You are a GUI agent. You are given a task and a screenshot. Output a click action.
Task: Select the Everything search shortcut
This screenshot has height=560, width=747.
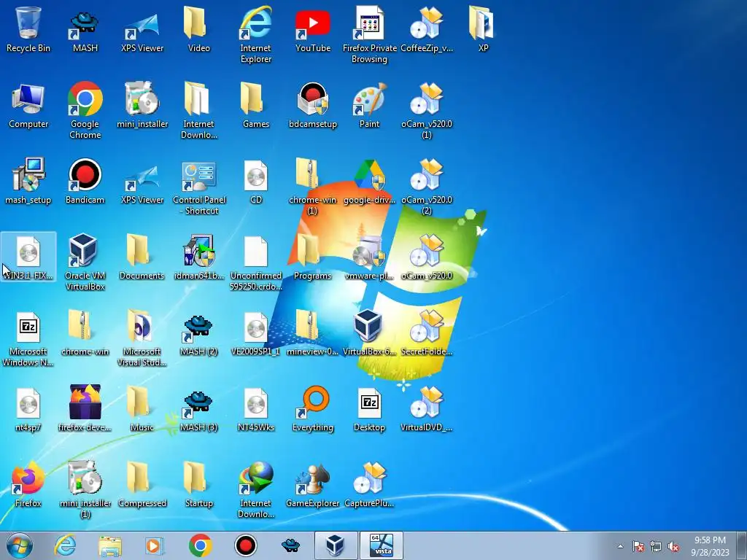pos(312,408)
